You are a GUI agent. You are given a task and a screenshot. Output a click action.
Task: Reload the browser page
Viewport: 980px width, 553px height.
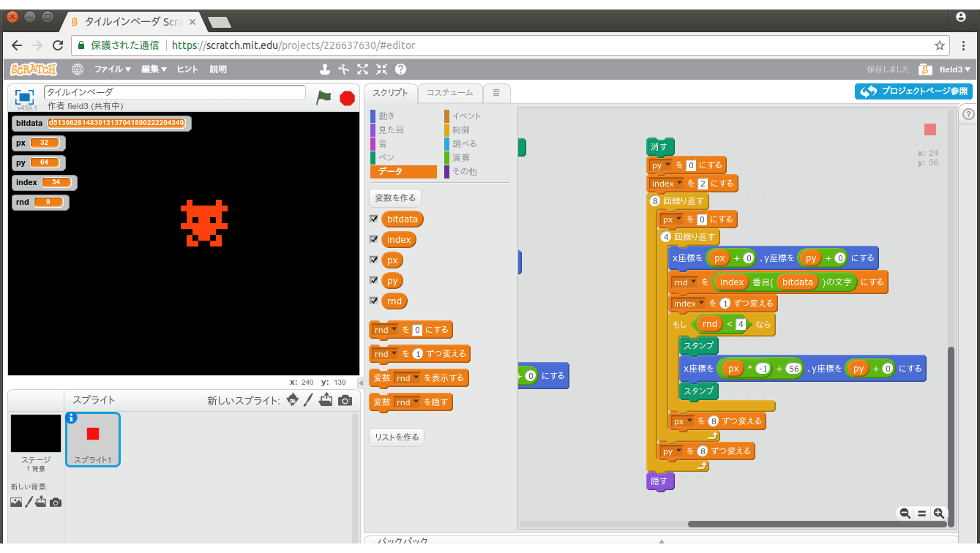tap(58, 45)
